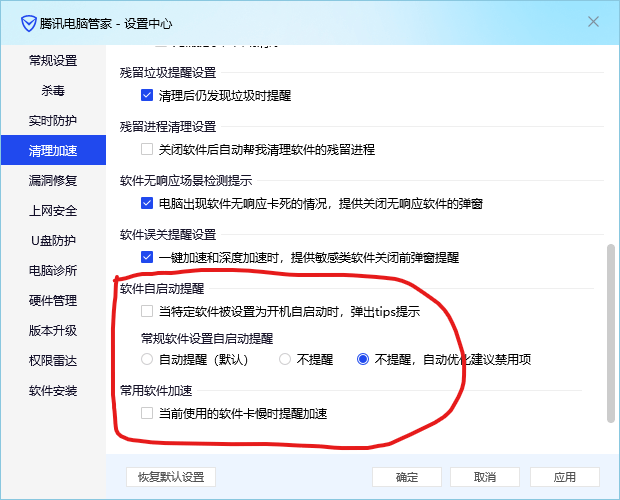The width and height of the screenshot is (620, 500).
Task: Uncheck 一键加速和深度加速时 reminder option
Action: point(147,257)
